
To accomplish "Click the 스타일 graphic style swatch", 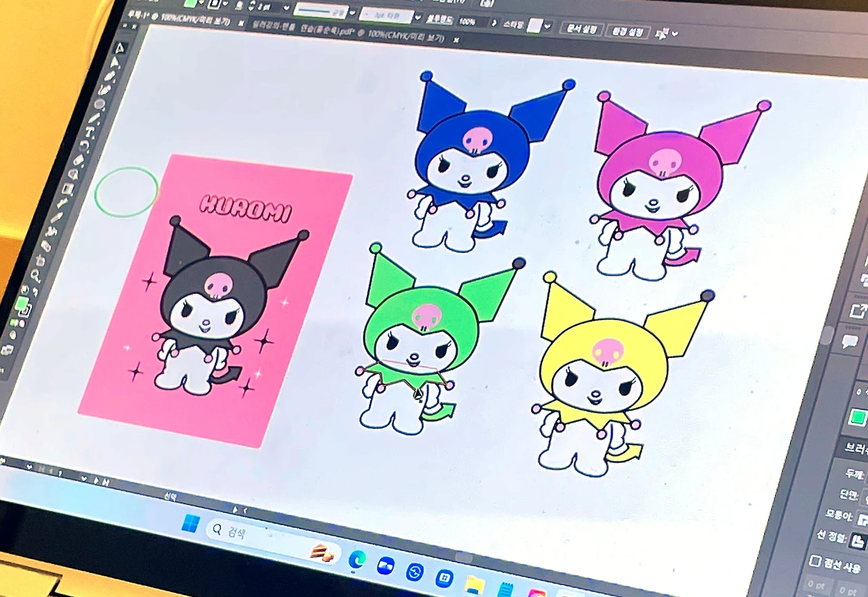I will [x=535, y=26].
